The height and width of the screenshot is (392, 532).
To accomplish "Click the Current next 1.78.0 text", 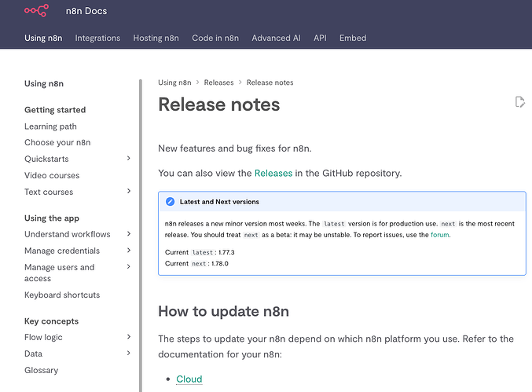I will [196, 263].
